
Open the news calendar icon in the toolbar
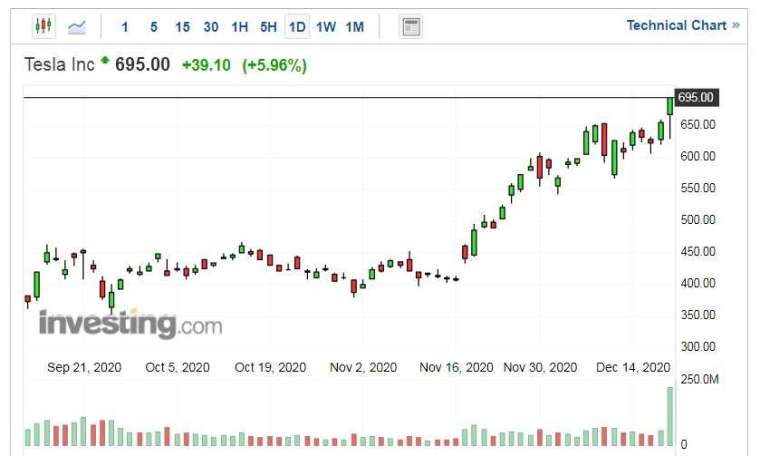[411, 27]
